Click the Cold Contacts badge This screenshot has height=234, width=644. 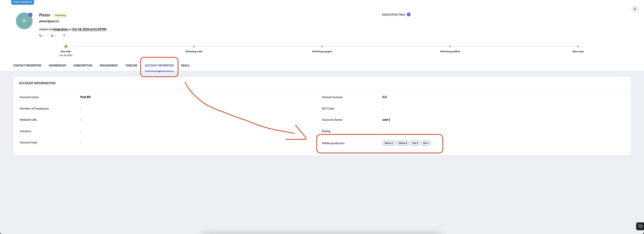coord(22,2)
